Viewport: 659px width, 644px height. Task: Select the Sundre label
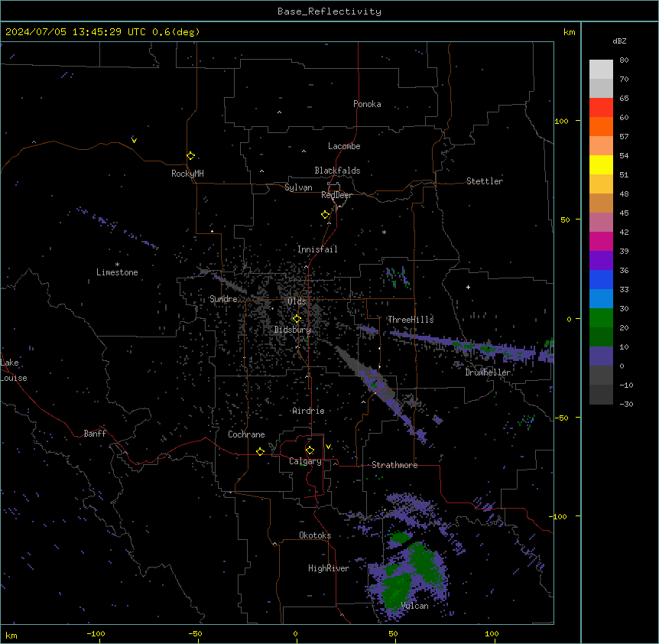(223, 299)
